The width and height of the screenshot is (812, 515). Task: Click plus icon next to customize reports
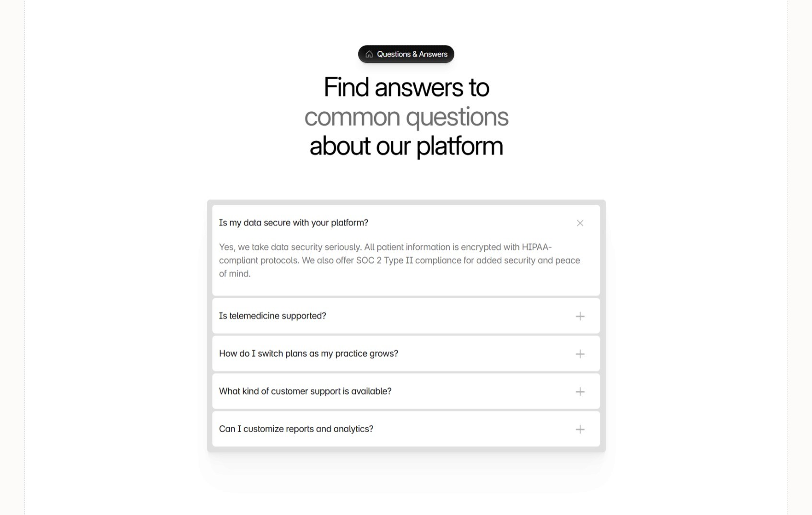click(580, 429)
